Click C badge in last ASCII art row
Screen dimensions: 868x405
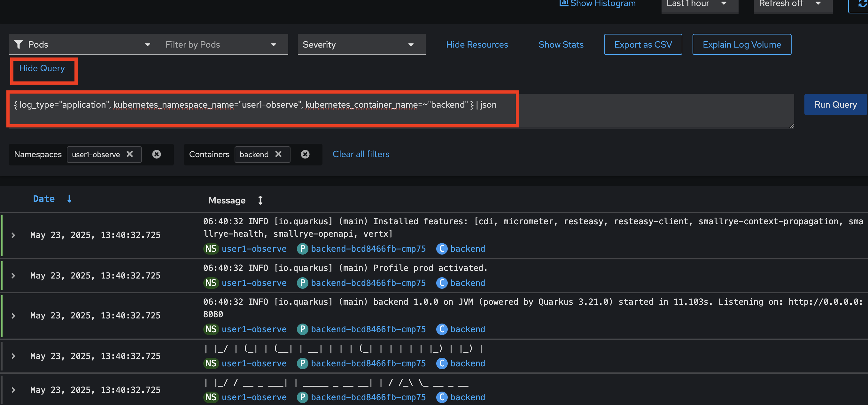[x=442, y=397]
